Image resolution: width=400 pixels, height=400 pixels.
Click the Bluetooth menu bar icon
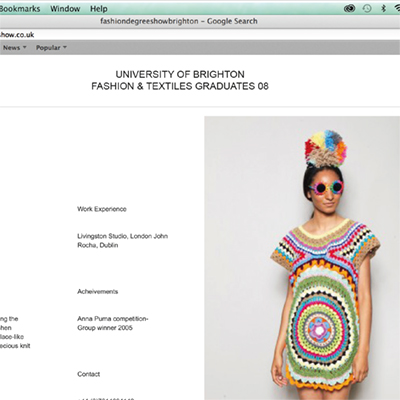point(384,9)
